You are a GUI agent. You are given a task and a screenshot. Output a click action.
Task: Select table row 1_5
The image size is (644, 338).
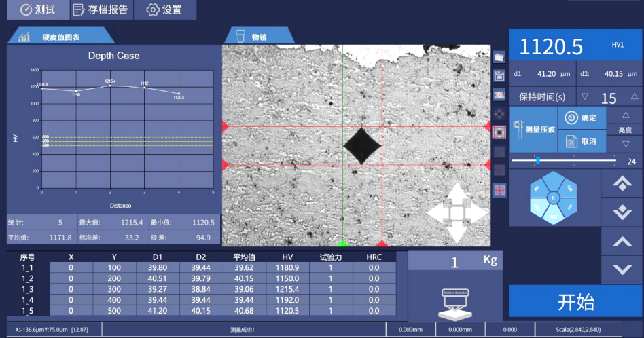[202, 311]
